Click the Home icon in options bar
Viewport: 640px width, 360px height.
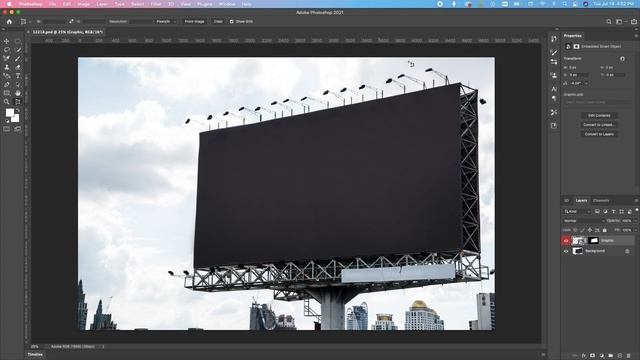click(9, 22)
